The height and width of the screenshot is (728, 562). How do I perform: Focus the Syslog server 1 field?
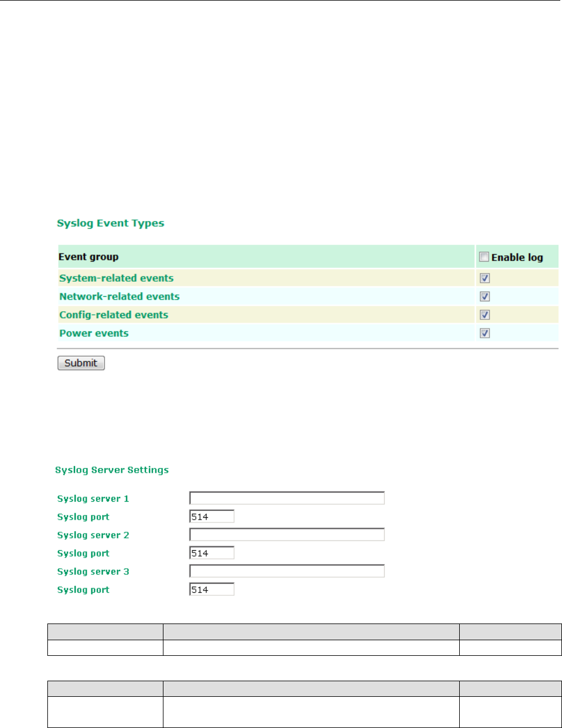coord(287,498)
